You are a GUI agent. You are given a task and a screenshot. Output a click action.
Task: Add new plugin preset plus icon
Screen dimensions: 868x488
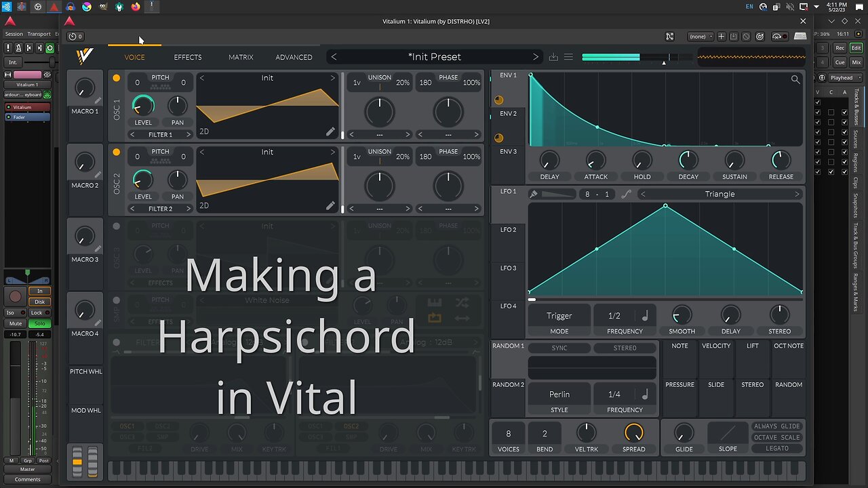[722, 37]
